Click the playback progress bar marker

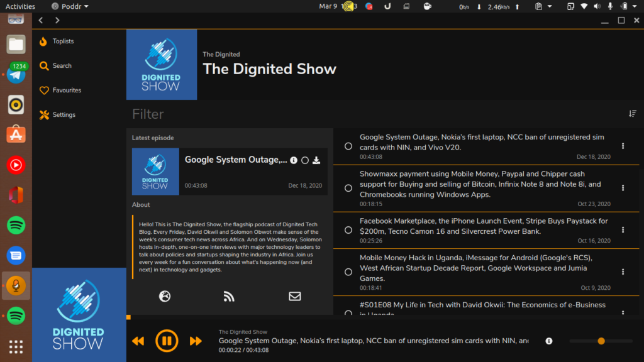point(128,317)
